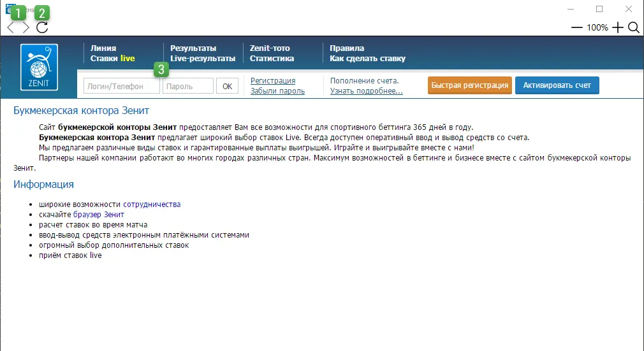Open Zenit-тото section
The width and height of the screenshot is (644, 351).
[270, 48]
